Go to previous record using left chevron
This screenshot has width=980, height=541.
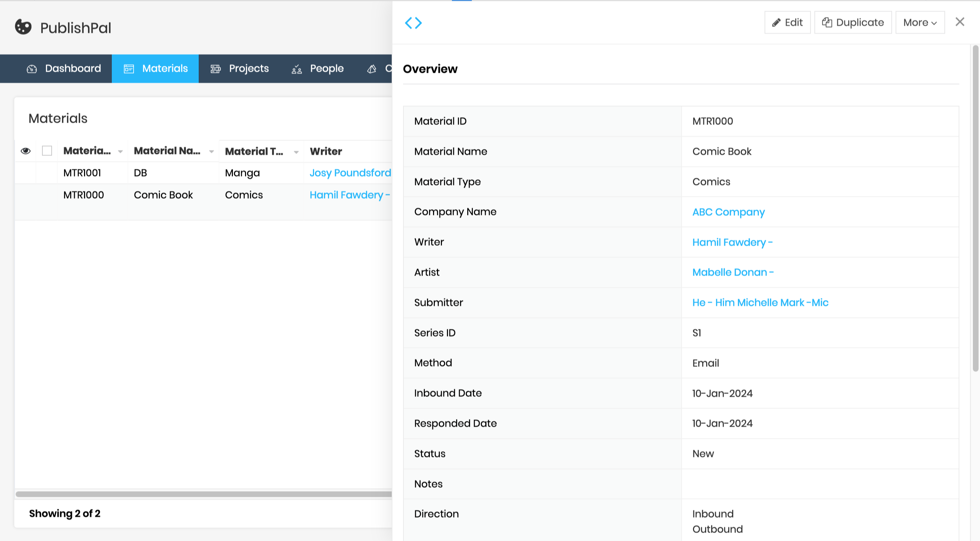(x=408, y=23)
